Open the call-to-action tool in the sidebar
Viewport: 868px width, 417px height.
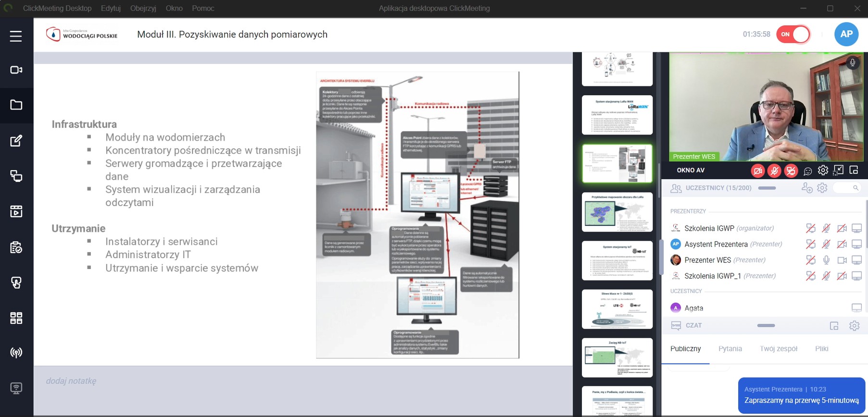(16, 282)
